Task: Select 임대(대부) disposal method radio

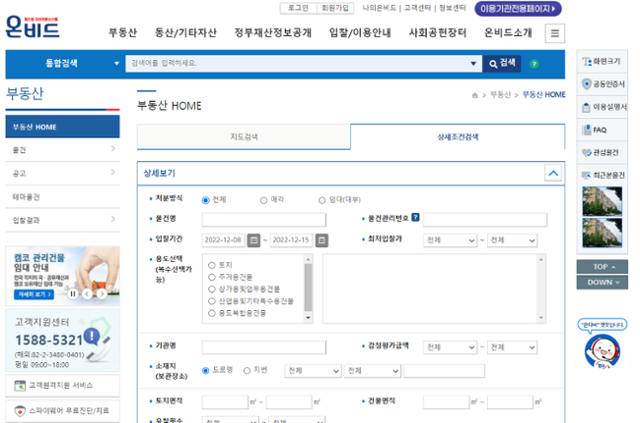Action: coord(322,200)
